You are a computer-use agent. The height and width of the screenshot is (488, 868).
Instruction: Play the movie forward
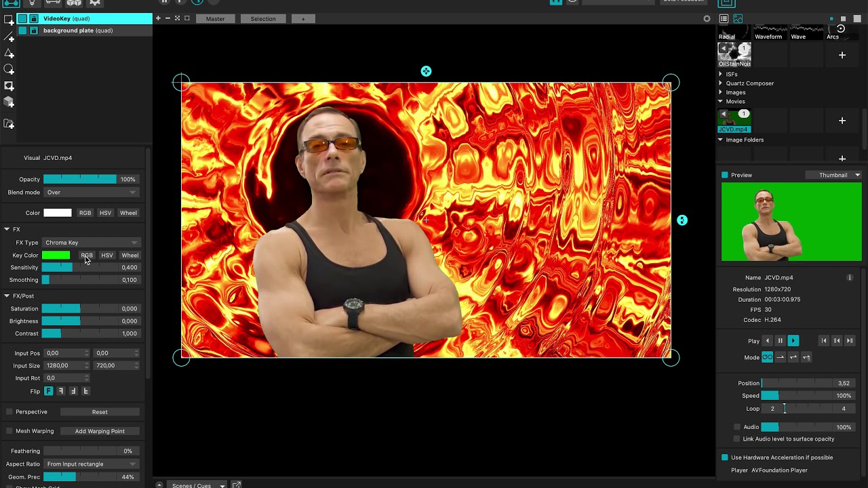point(793,341)
